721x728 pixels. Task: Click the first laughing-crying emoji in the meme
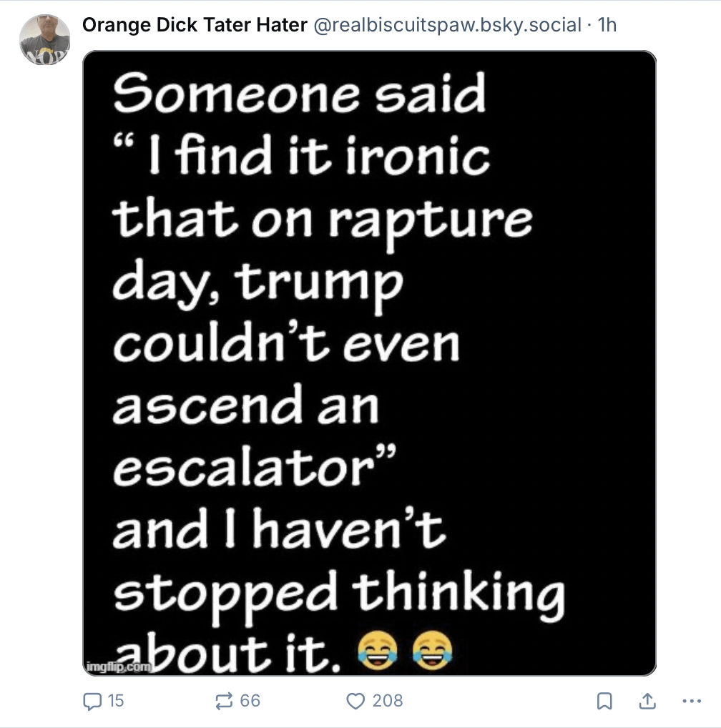click(378, 650)
